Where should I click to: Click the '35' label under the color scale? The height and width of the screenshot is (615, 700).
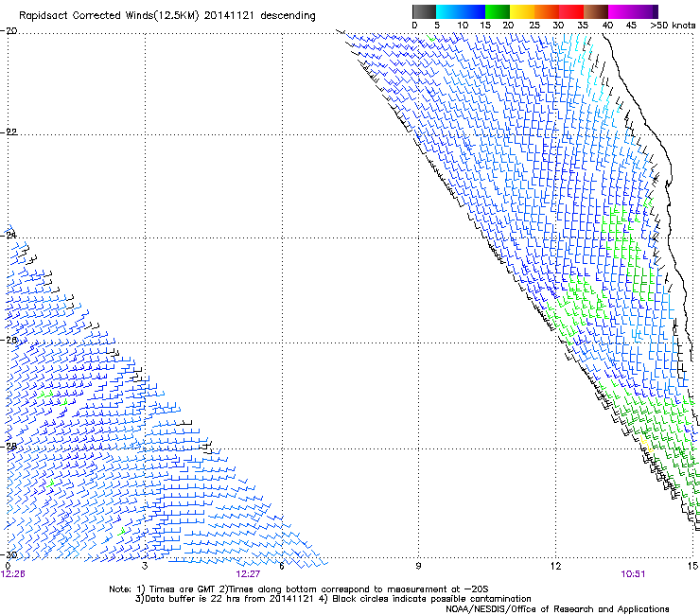[x=583, y=25]
